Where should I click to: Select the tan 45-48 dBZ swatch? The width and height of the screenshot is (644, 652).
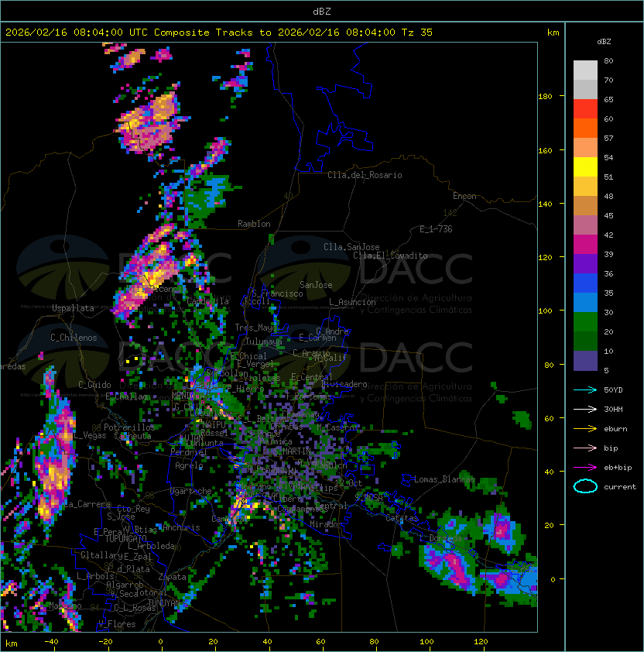(585, 205)
